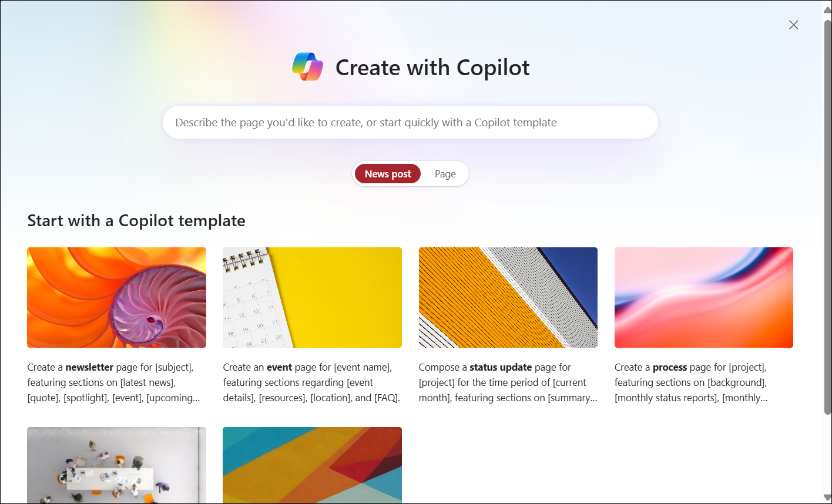Select the event page calendar template thumbnail
The image size is (832, 504).
[312, 297]
